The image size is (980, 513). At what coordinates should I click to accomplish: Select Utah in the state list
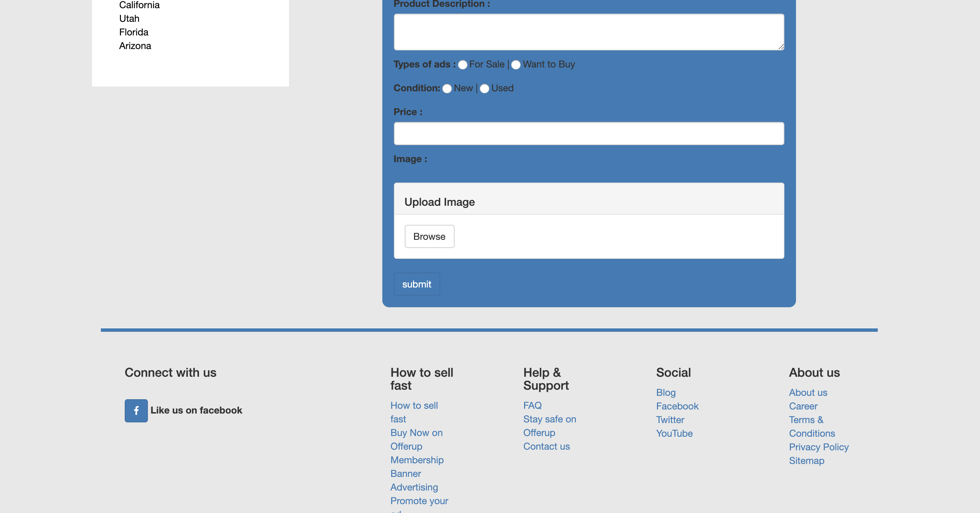tap(129, 19)
